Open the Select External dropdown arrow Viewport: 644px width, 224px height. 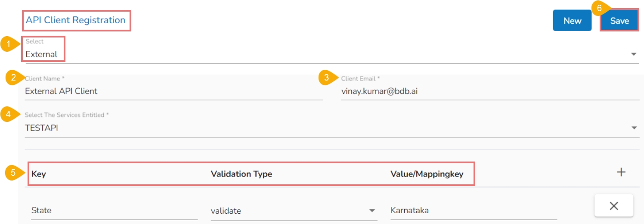coord(633,54)
